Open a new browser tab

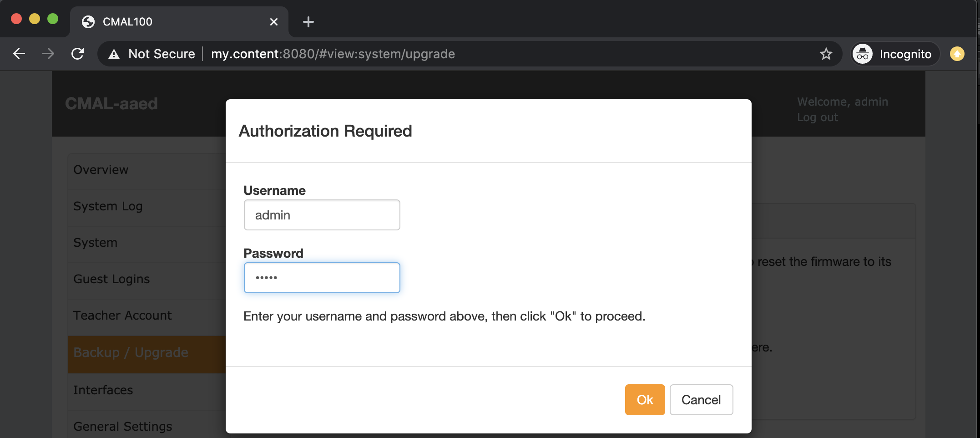coord(308,22)
